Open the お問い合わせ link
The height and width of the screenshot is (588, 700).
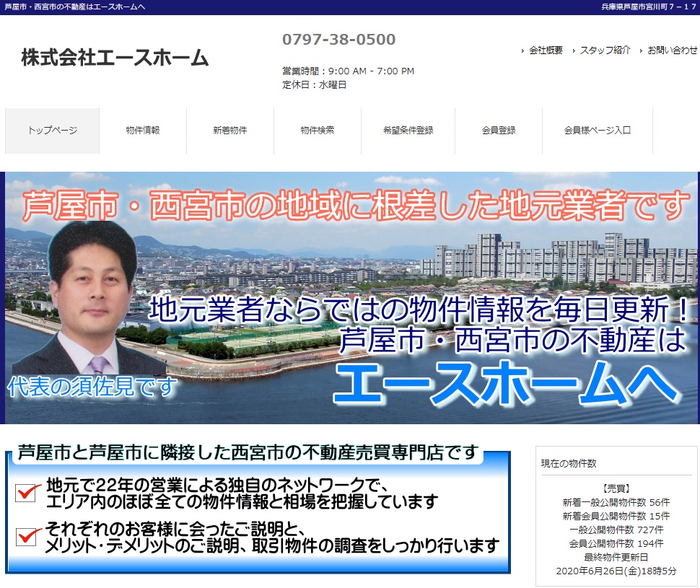[x=673, y=51]
